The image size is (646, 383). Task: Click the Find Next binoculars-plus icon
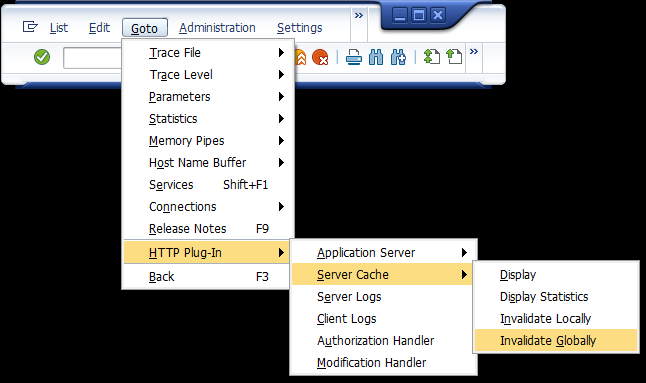(398, 57)
